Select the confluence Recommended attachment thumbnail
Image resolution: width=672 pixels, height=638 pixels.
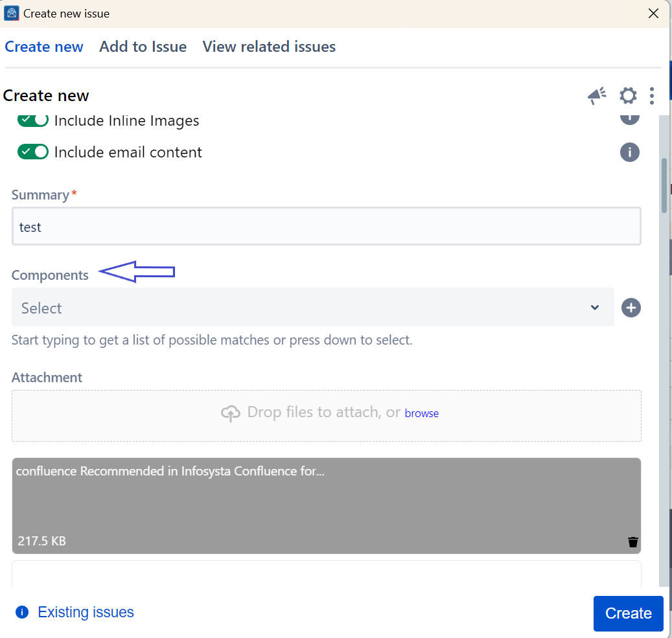[x=326, y=505]
